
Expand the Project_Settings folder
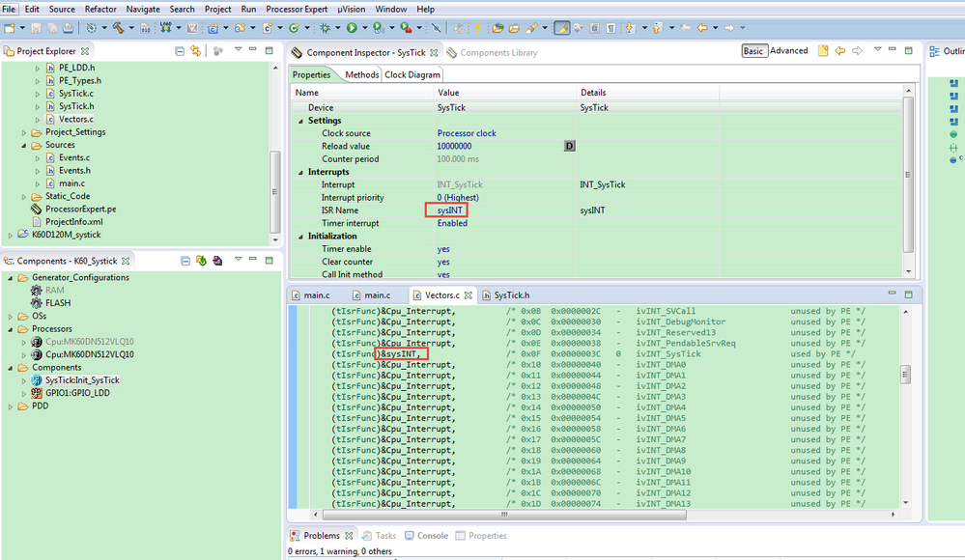(24, 132)
